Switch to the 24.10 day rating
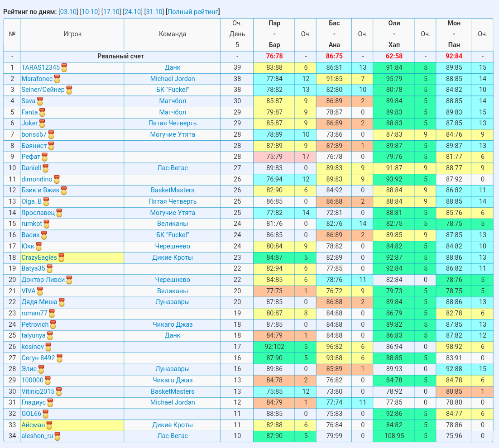Screen dimensions: 499x448 [133, 12]
